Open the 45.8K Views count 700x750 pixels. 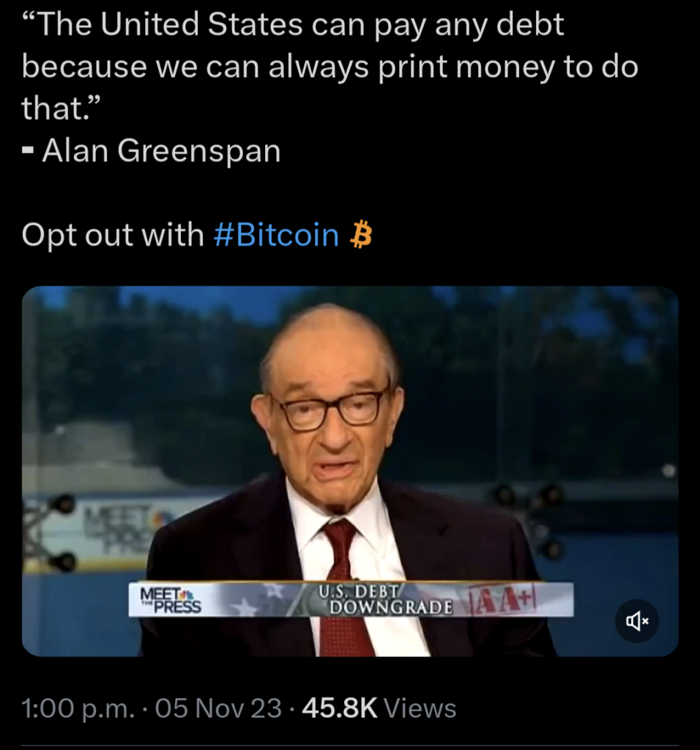[379, 708]
